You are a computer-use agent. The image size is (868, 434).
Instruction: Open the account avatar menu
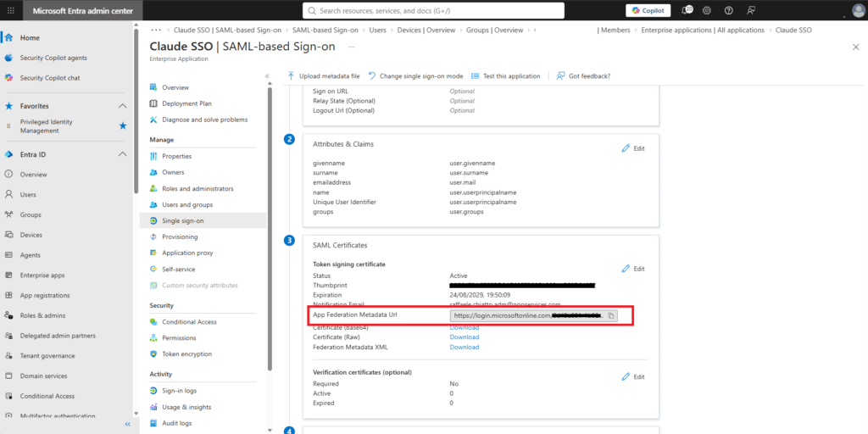click(x=860, y=10)
